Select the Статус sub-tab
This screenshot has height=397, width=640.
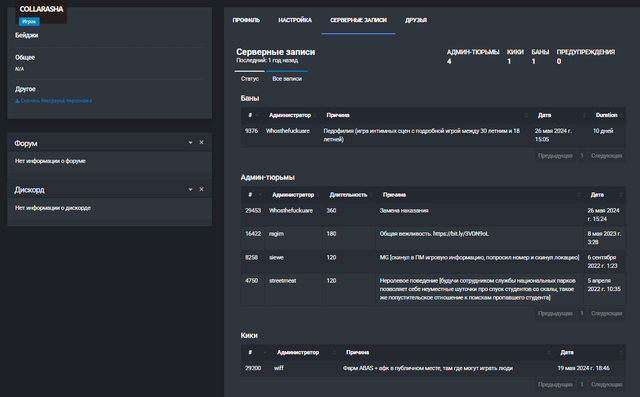[x=250, y=79]
